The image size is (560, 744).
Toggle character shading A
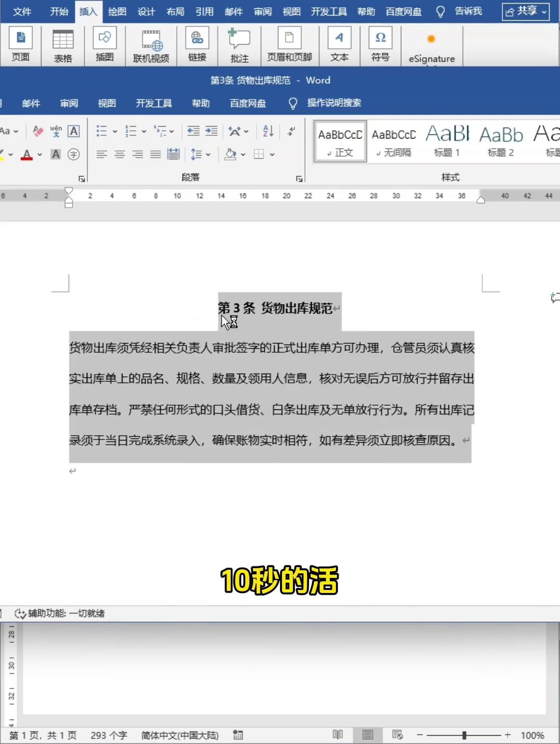click(x=55, y=154)
